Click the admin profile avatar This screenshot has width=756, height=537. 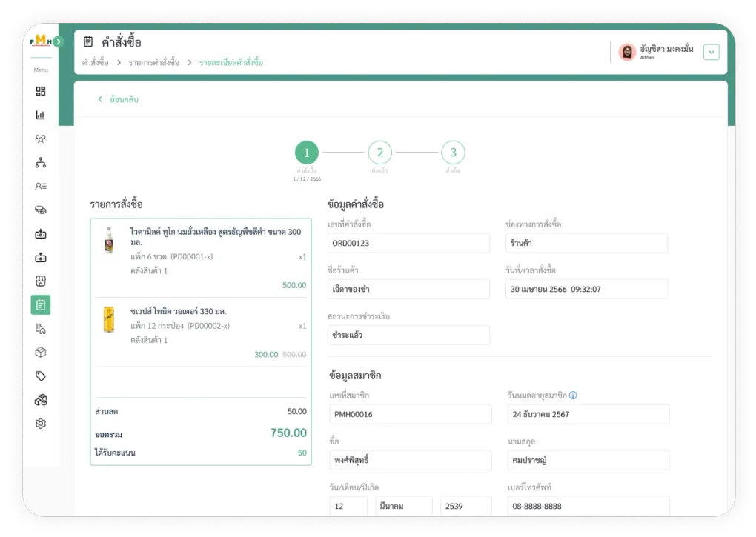[627, 52]
